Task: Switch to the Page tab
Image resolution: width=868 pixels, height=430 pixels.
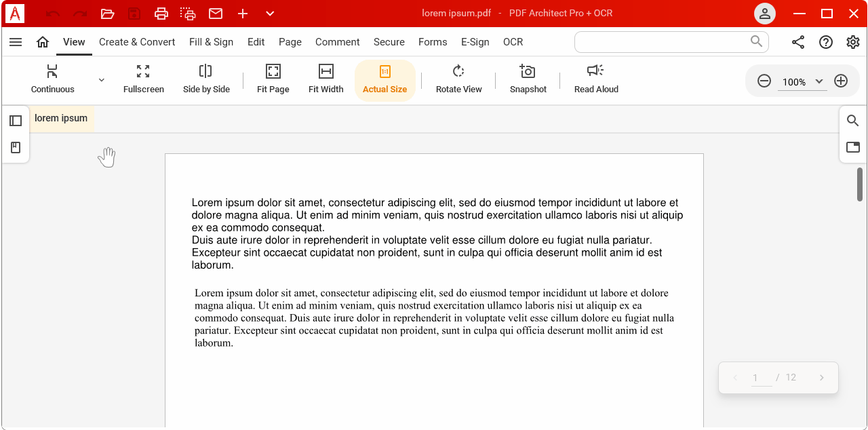Action: [x=290, y=42]
